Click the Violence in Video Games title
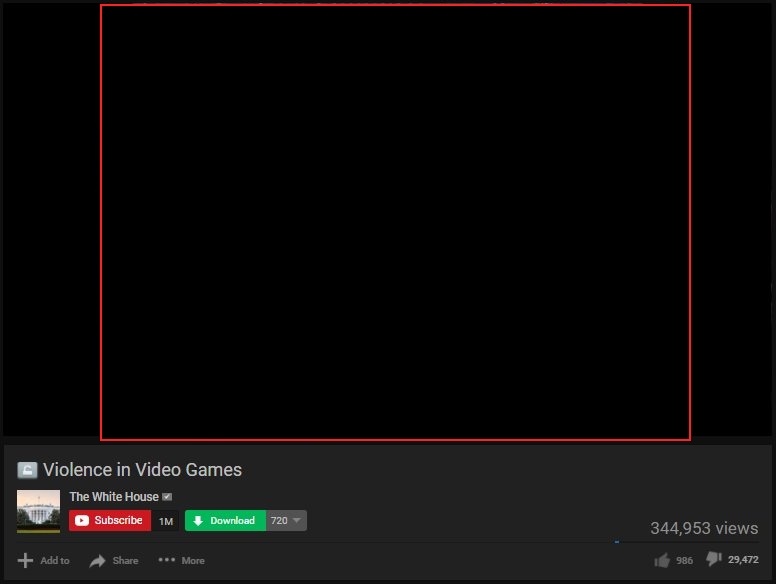Screen dimensions: 776x584 (x=143, y=470)
